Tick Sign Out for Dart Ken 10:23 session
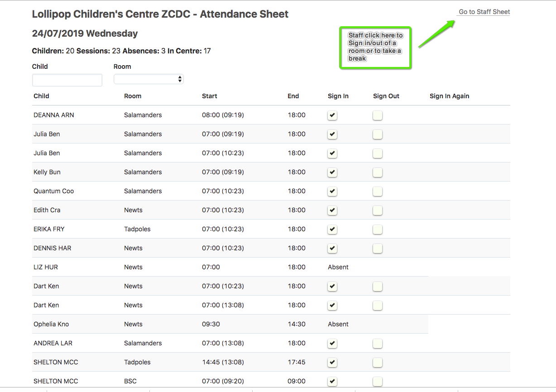This screenshot has height=392, width=556. point(378,287)
